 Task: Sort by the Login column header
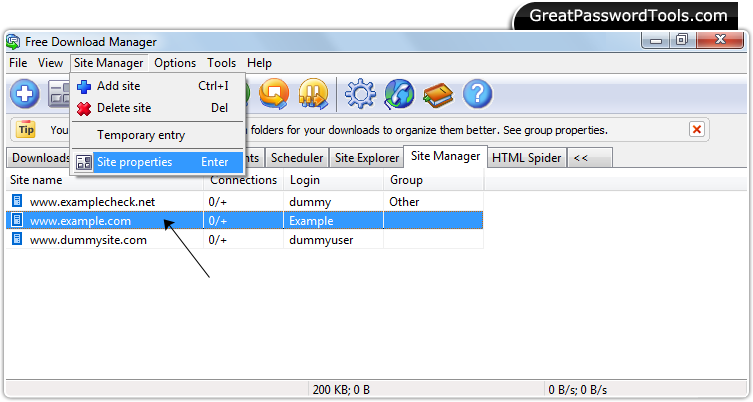pos(333,180)
